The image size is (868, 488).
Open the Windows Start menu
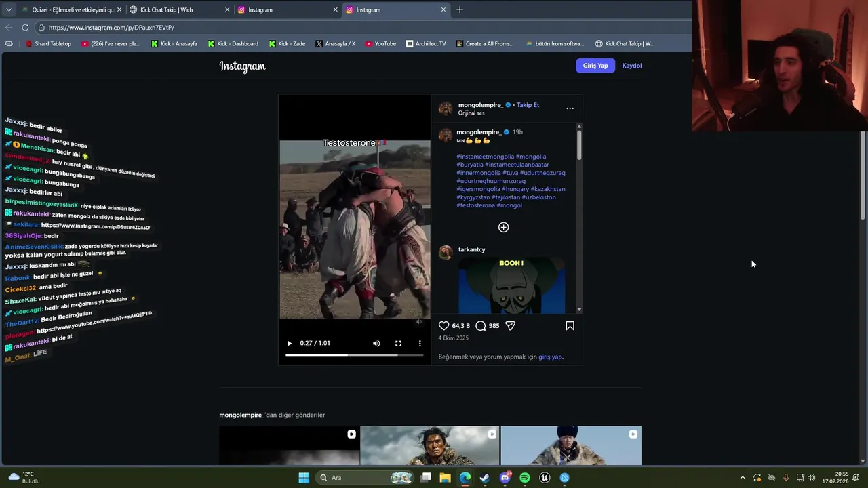pyautogui.click(x=304, y=478)
